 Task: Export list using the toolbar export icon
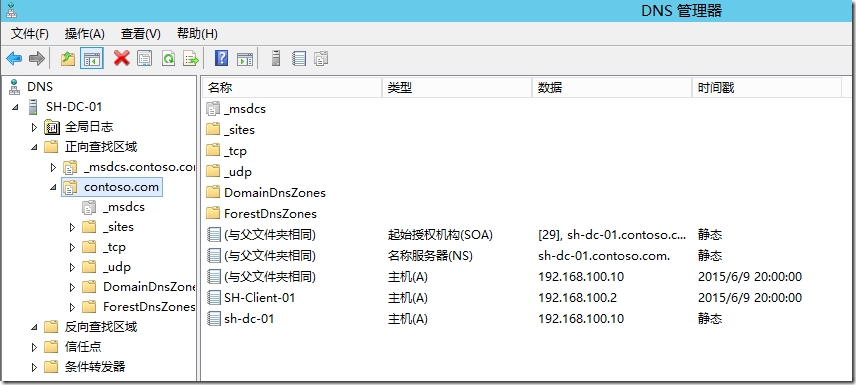(191, 58)
